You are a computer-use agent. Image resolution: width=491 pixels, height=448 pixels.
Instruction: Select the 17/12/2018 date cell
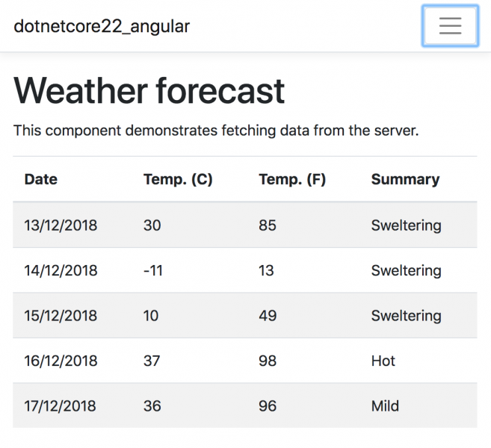pos(60,405)
